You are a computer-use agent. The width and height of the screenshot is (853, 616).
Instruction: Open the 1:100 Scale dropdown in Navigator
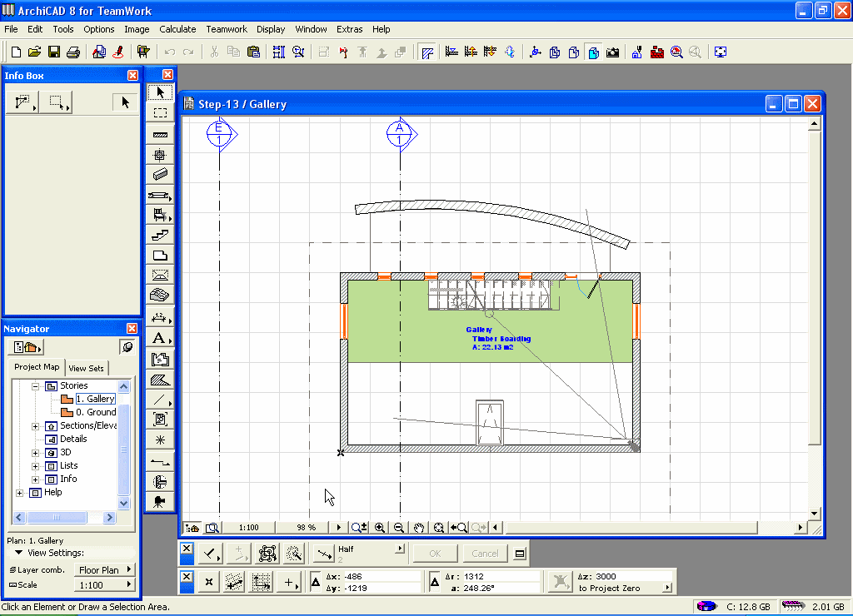click(x=105, y=585)
